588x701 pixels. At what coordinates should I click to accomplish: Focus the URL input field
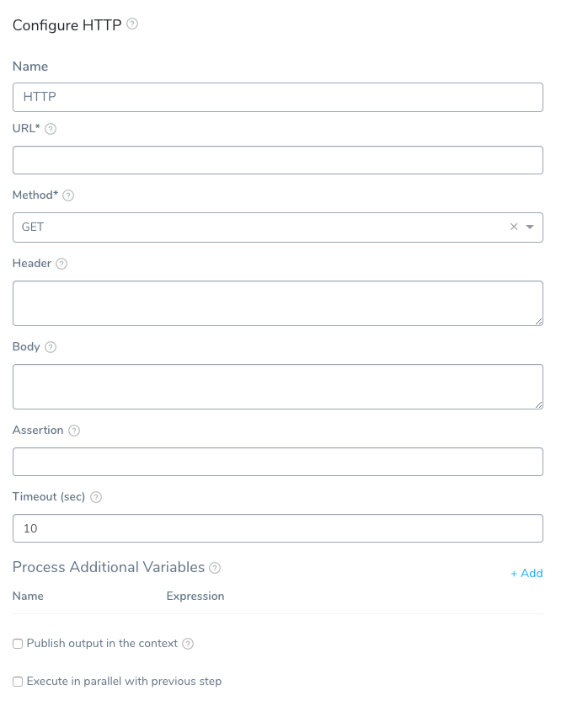(278, 160)
